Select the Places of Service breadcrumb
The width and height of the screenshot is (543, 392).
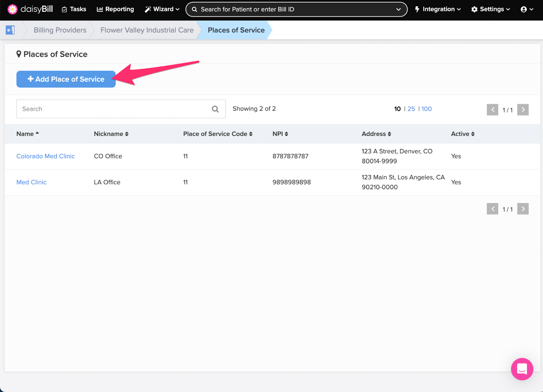(236, 30)
